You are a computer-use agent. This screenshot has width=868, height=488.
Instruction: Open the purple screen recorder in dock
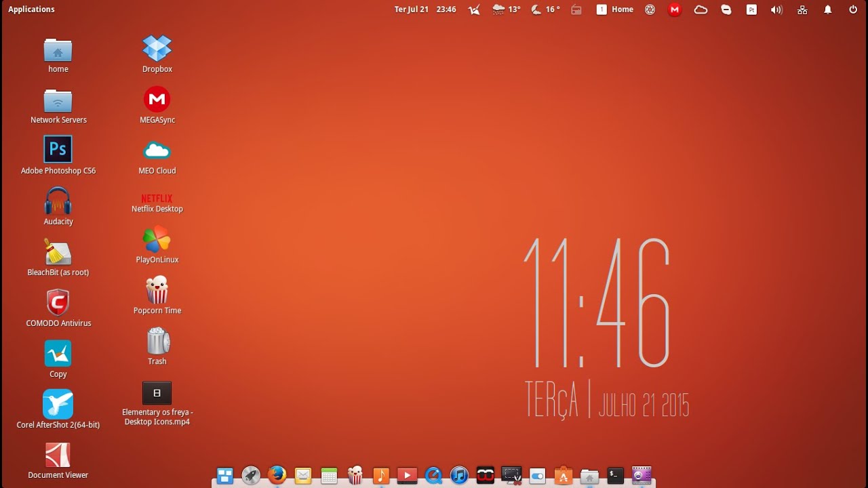tap(642, 476)
